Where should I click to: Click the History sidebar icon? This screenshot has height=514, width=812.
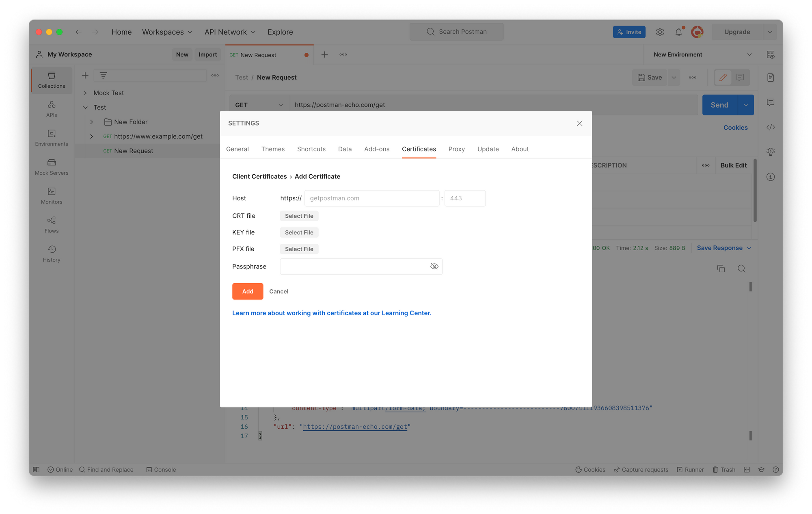click(x=52, y=249)
